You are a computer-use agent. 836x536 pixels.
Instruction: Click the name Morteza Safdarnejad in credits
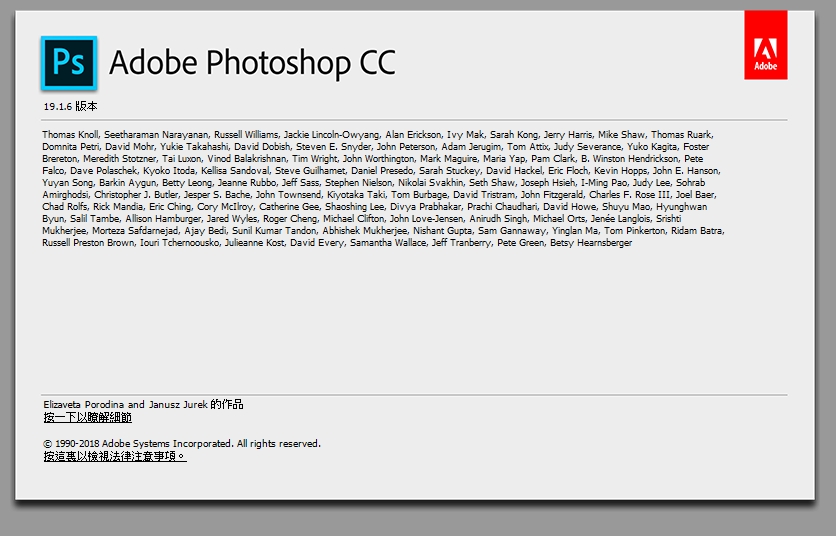135,230
